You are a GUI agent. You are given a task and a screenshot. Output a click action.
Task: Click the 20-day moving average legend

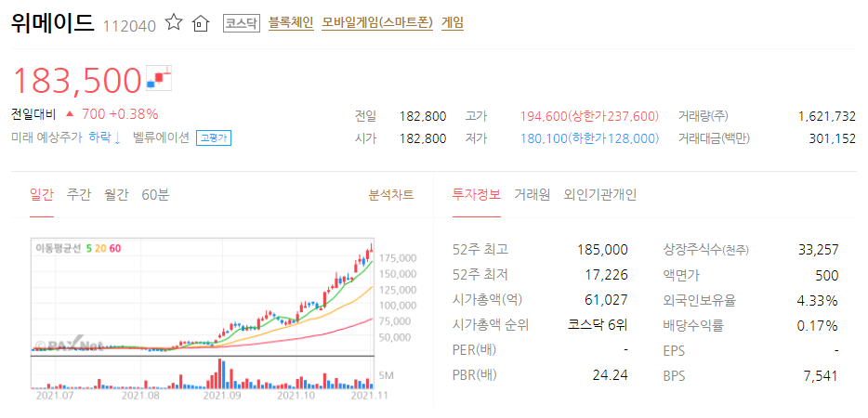tap(100, 248)
